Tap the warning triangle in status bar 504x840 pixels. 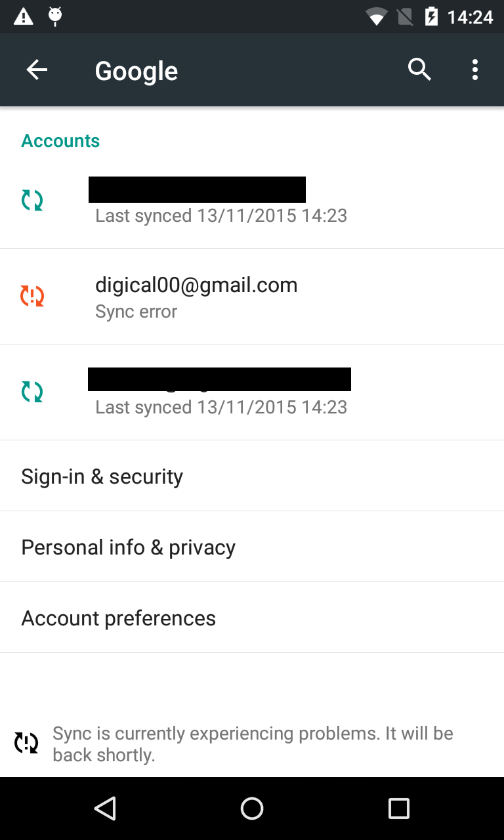pos(24,16)
